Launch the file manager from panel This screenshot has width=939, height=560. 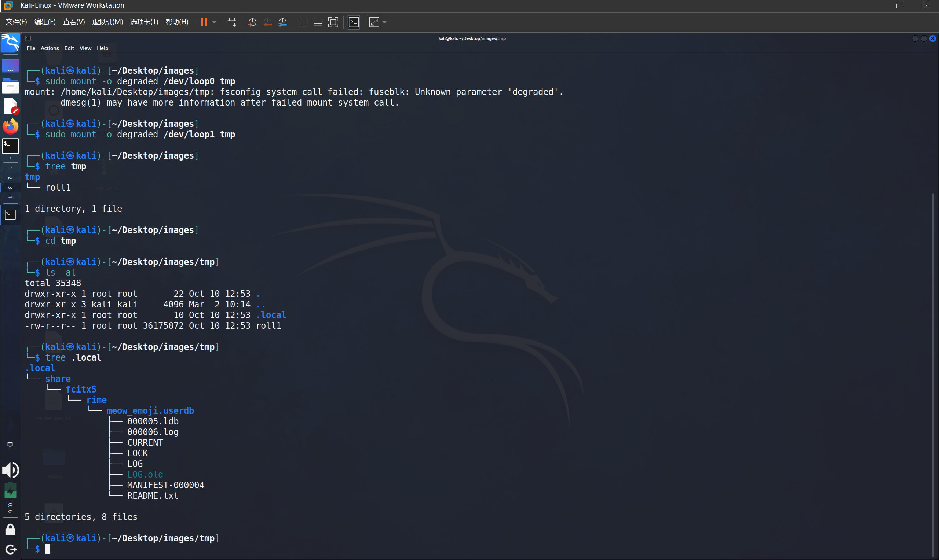[x=10, y=86]
